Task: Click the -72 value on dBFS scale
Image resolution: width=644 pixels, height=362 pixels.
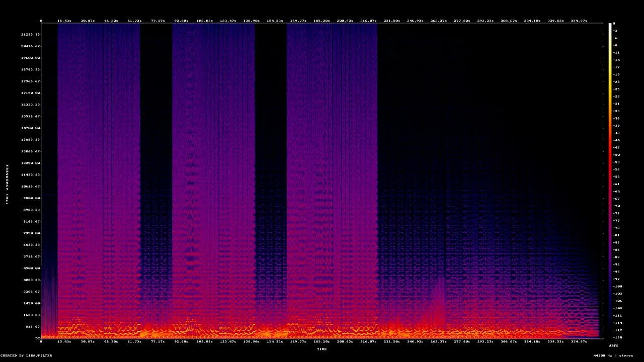Action: [x=616, y=213]
